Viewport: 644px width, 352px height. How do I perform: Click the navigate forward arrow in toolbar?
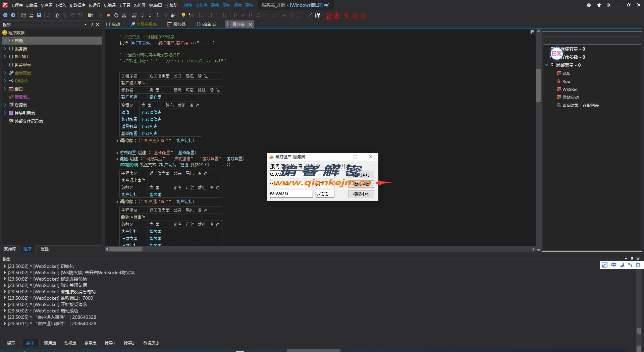pyautogui.click(x=13, y=15)
